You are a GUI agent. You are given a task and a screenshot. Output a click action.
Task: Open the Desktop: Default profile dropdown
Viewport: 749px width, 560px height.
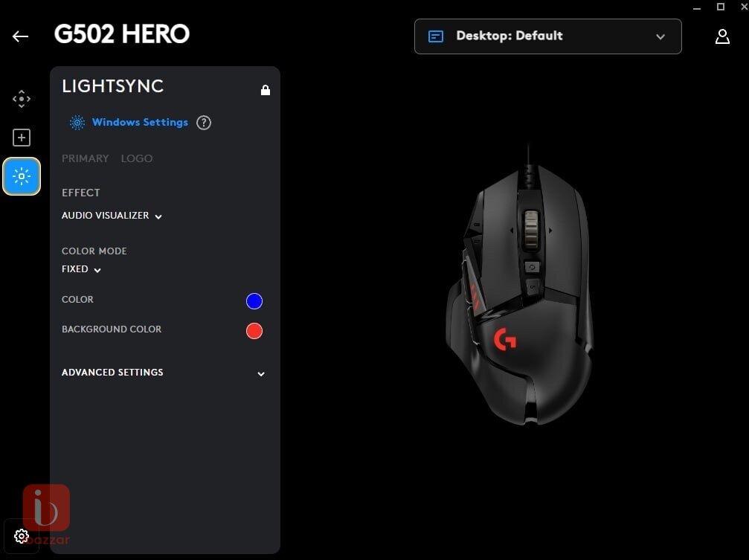click(x=548, y=36)
